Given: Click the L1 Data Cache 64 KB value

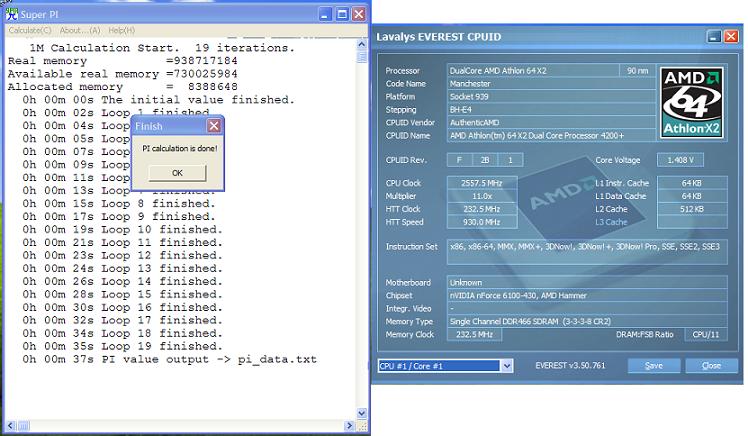Looking at the screenshot, I should tap(692, 196).
